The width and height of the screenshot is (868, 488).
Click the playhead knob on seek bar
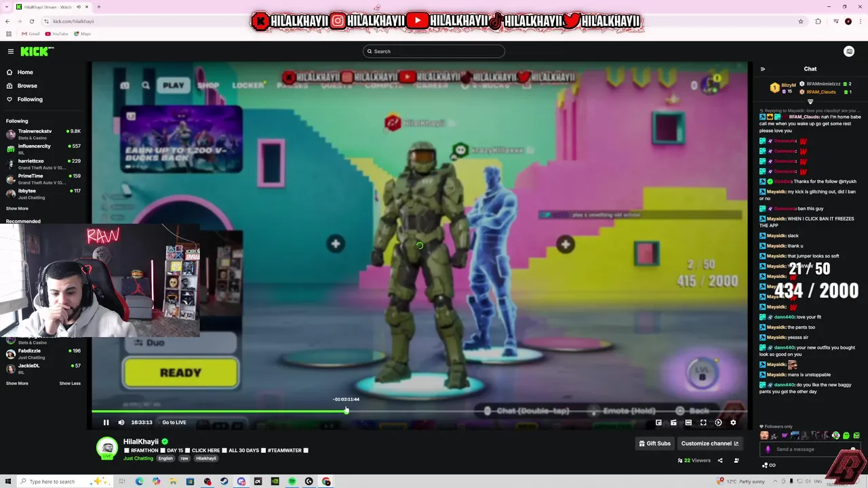347,411
